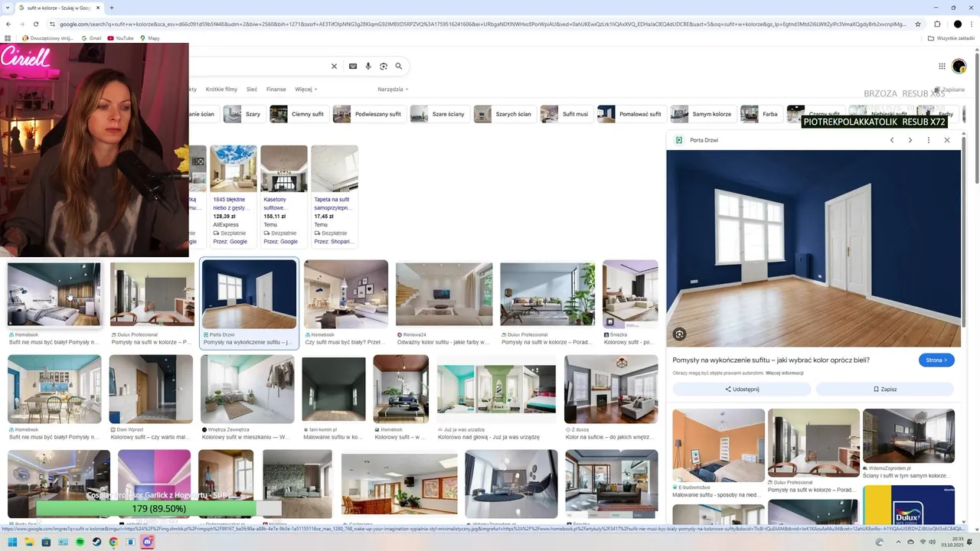Open 'Z duszą' 'Kolor na suficie' result

[x=611, y=389]
